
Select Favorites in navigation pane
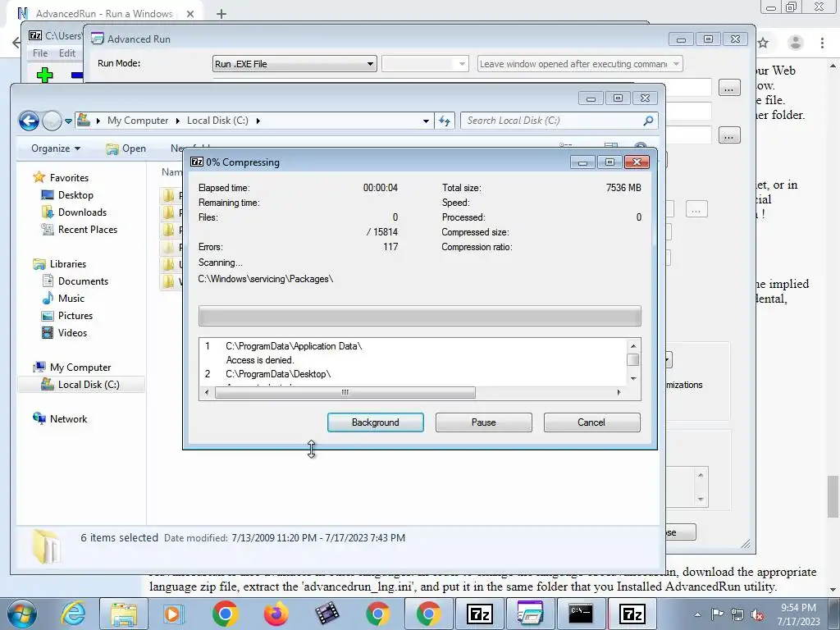69,178
